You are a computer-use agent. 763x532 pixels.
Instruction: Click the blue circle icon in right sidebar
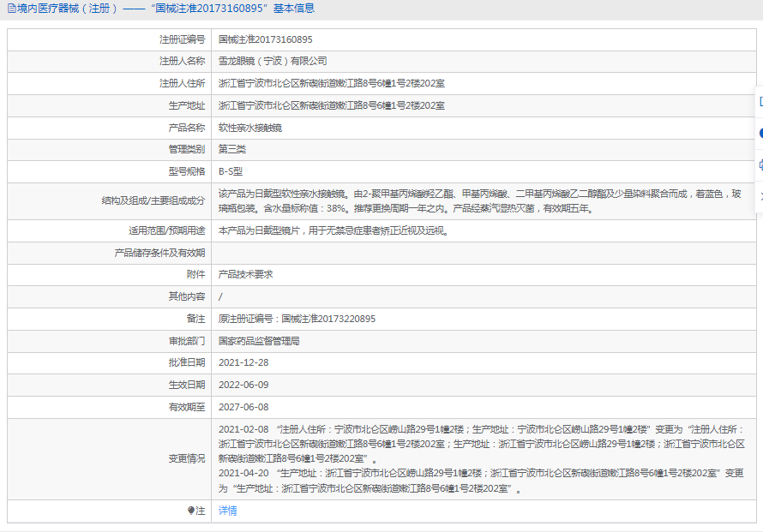tap(760, 133)
